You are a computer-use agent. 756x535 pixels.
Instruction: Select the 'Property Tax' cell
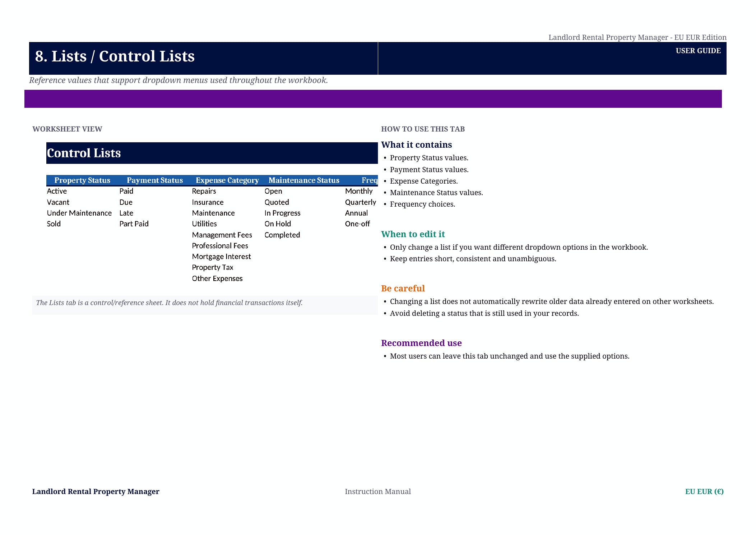tap(212, 267)
